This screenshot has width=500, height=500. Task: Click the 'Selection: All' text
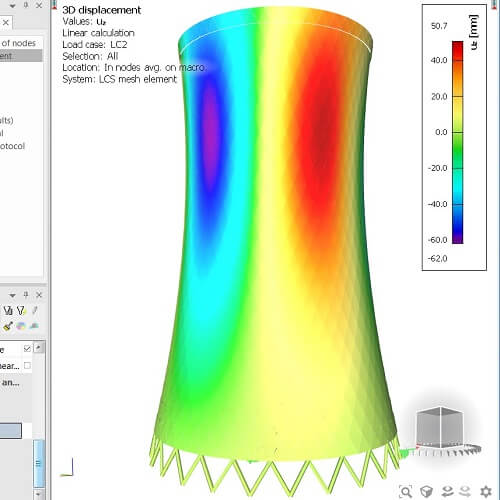point(90,56)
